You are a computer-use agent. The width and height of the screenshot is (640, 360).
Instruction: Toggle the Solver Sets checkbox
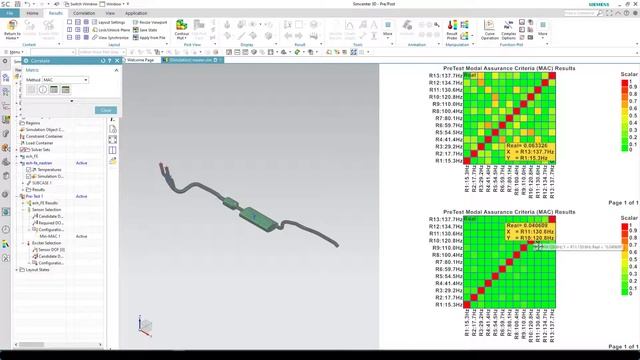point(23,150)
